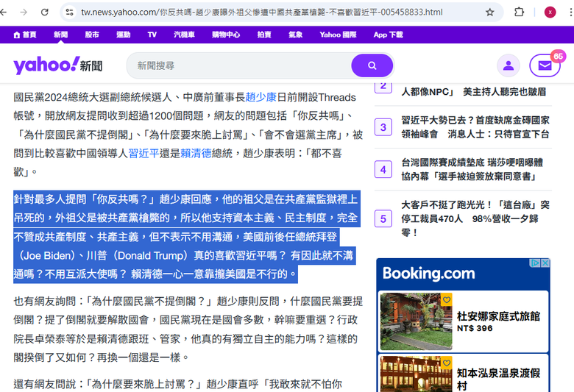Viewport: 574px width, 392px height.
Task: Open the 股市 section
Action: (92, 35)
